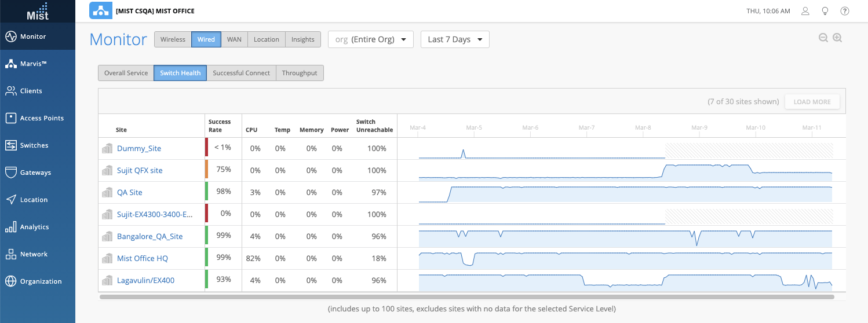This screenshot has width=868, height=323.
Task: Switch to the Wireless monitor view
Action: pyautogui.click(x=173, y=39)
